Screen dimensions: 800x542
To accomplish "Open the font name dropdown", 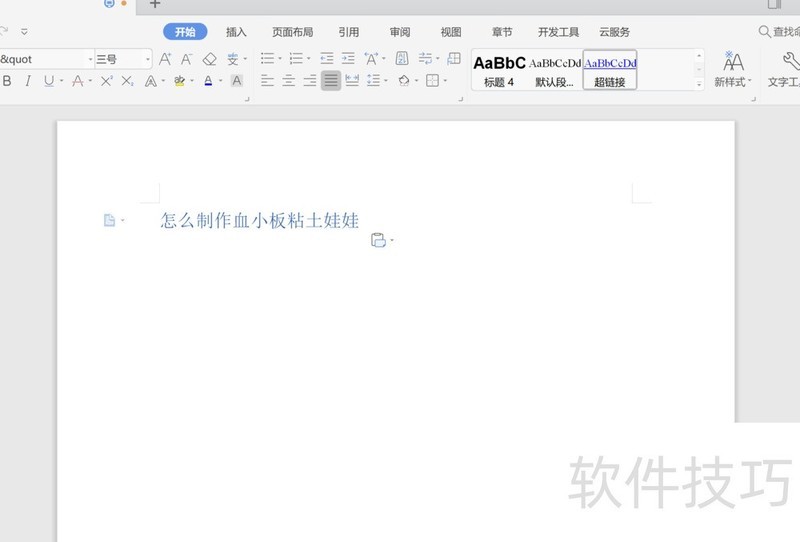I will click(90, 59).
